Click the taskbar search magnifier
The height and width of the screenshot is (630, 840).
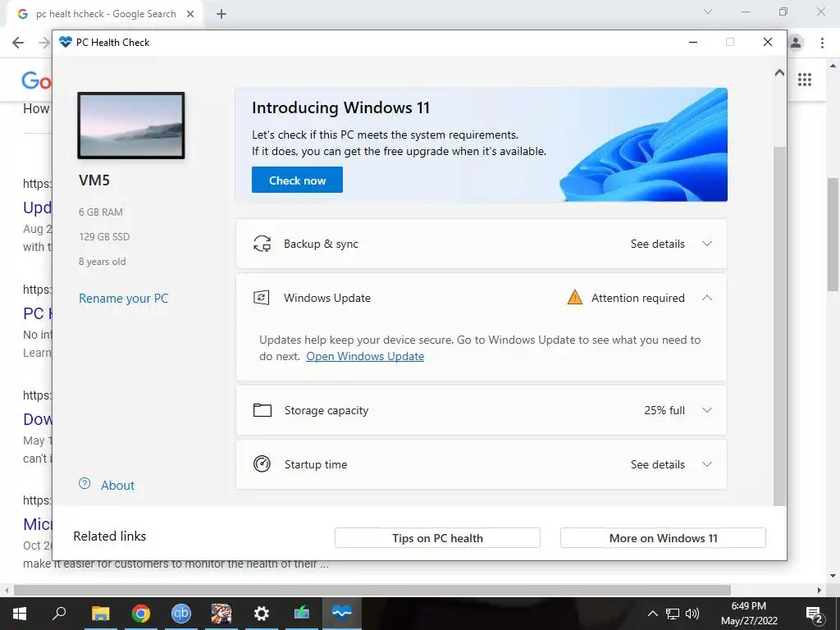[x=59, y=614]
